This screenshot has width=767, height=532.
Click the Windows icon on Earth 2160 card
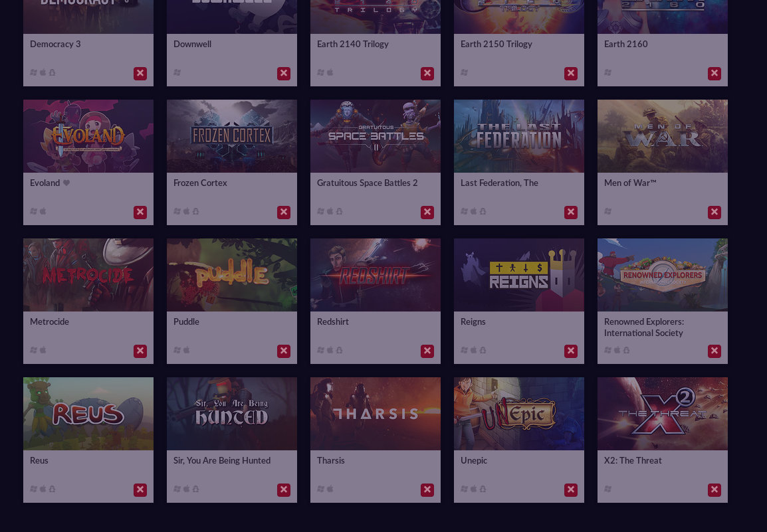coord(607,72)
